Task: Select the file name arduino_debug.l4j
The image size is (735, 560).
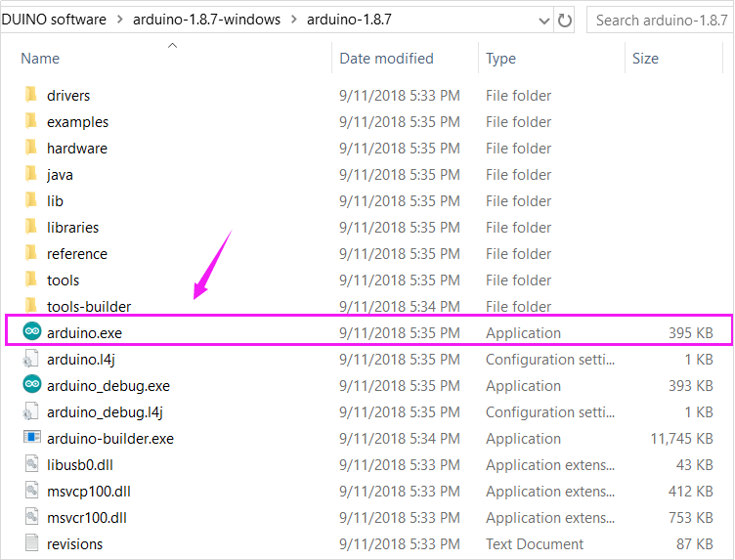Action: coord(105,412)
